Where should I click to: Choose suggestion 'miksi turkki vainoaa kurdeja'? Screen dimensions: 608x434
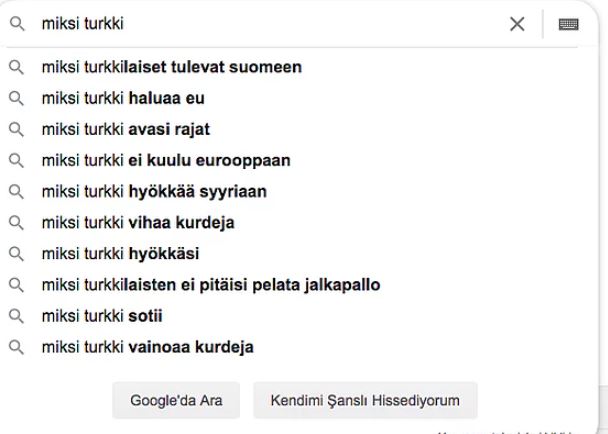coord(147,347)
